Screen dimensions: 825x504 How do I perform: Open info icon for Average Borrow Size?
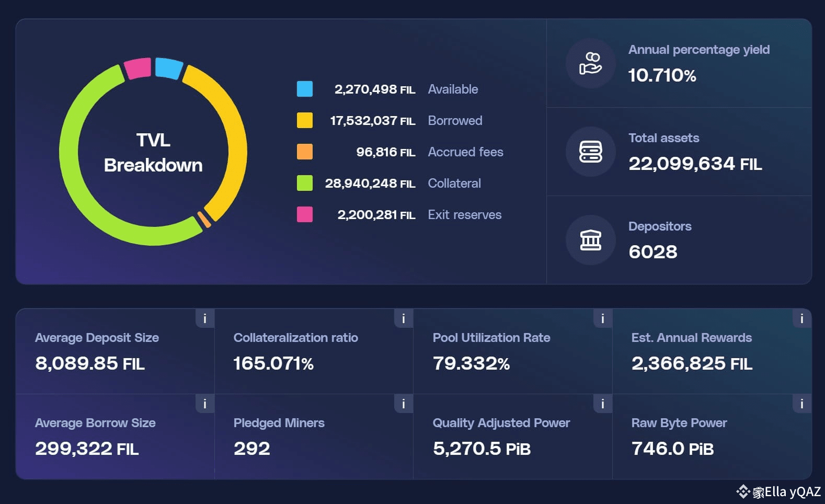click(205, 404)
